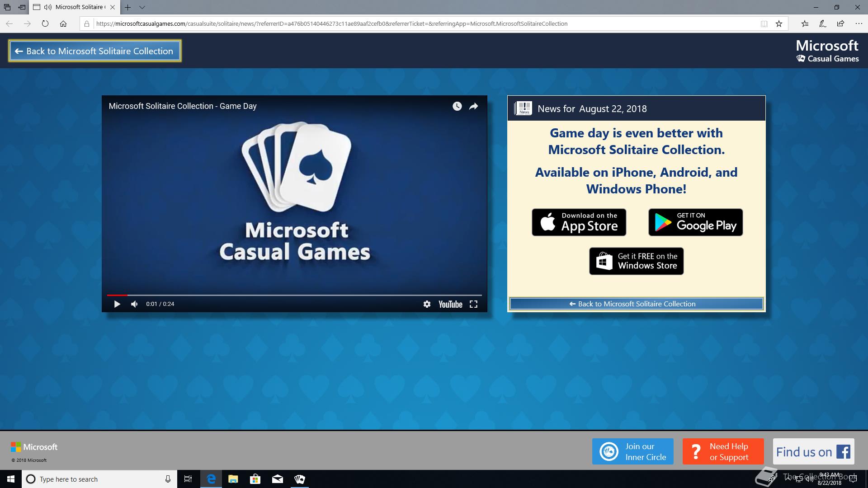Expand tab previews chevron
This screenshot has width=868, height=488.
tap(142, 7)
